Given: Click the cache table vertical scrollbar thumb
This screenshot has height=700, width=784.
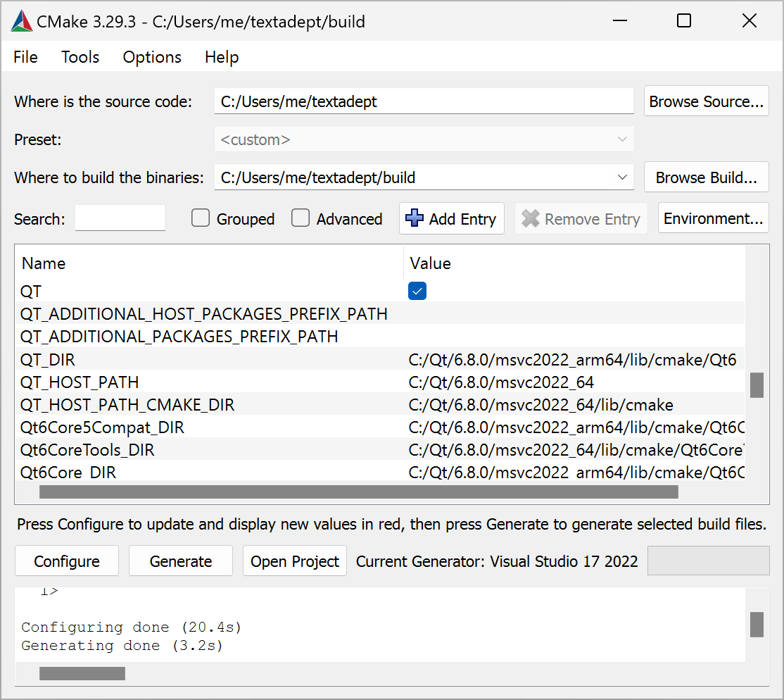Looking at the screenshot, I should click(x=757, y=385).
